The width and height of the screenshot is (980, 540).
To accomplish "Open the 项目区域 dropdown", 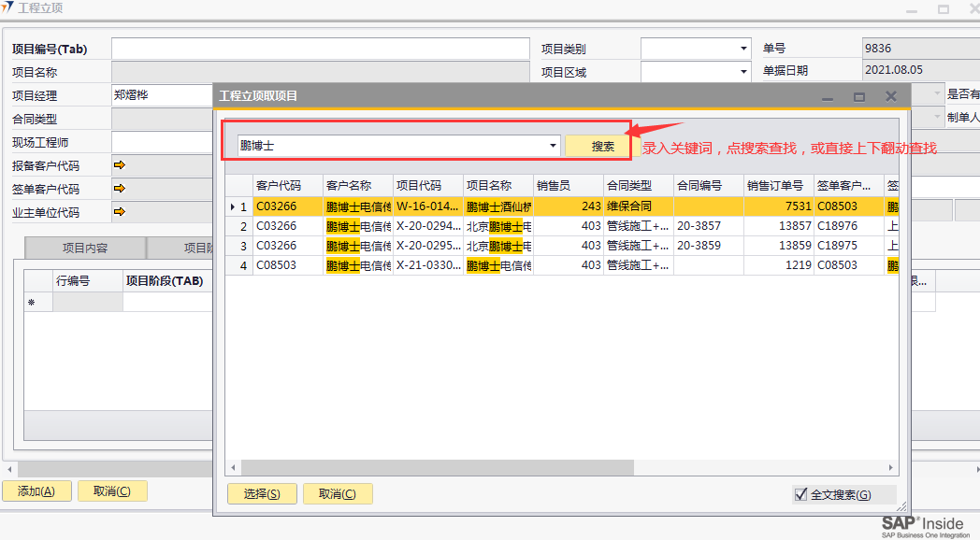I will click(x=743, y=72).
